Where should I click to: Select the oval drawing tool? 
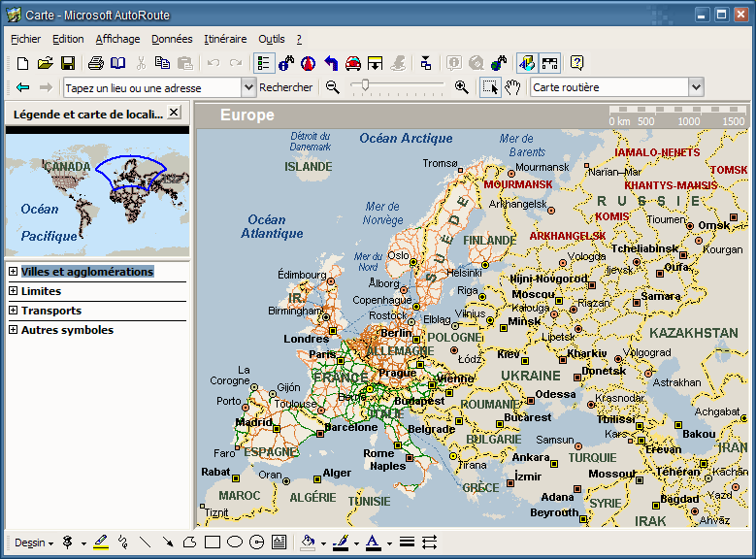point(234,543)
